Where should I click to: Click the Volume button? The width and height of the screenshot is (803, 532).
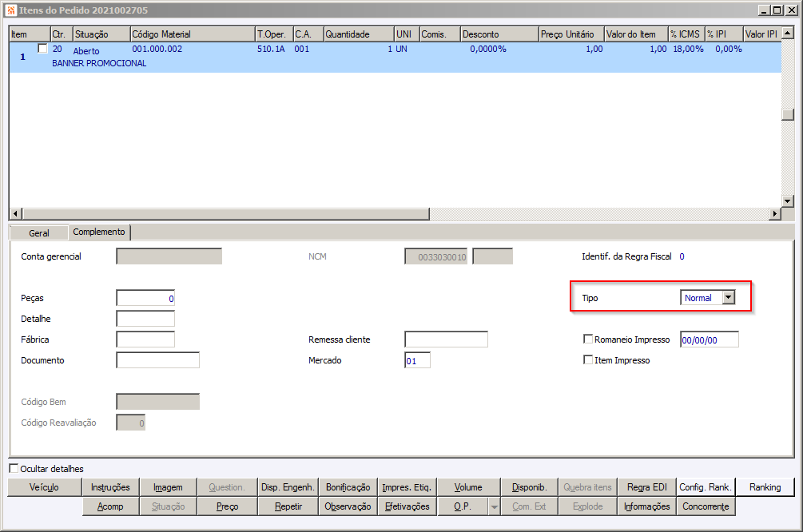click(468, 487)
